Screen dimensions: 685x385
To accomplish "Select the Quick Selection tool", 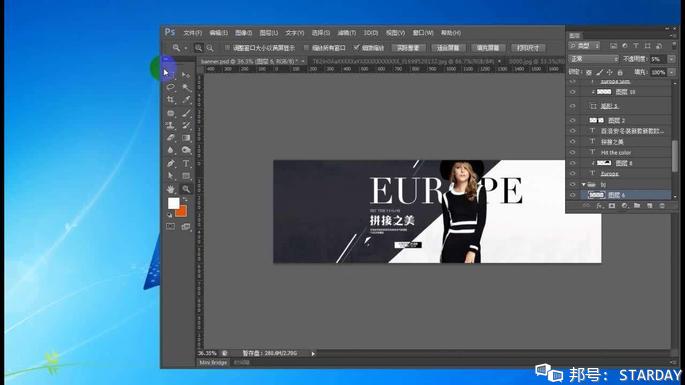I will 186,87.
